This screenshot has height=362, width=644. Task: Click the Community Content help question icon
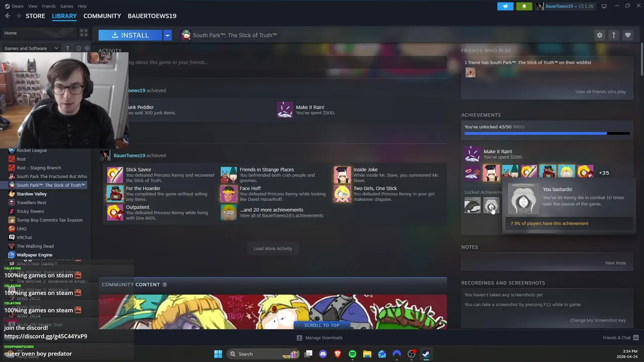(x=164, y=285)
